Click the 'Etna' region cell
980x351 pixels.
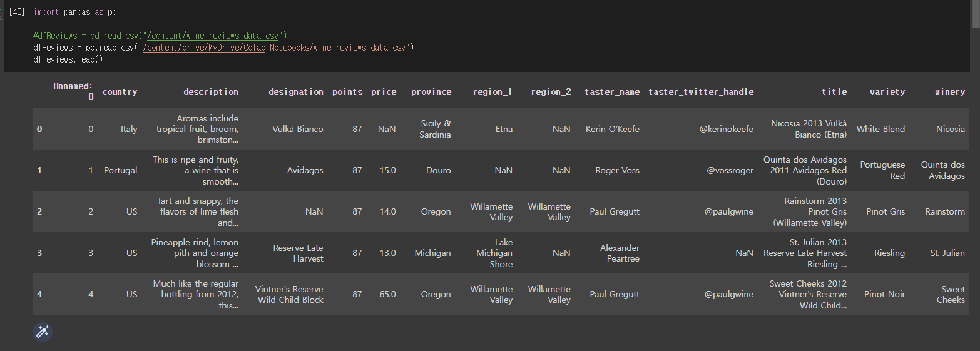(503, 129)
